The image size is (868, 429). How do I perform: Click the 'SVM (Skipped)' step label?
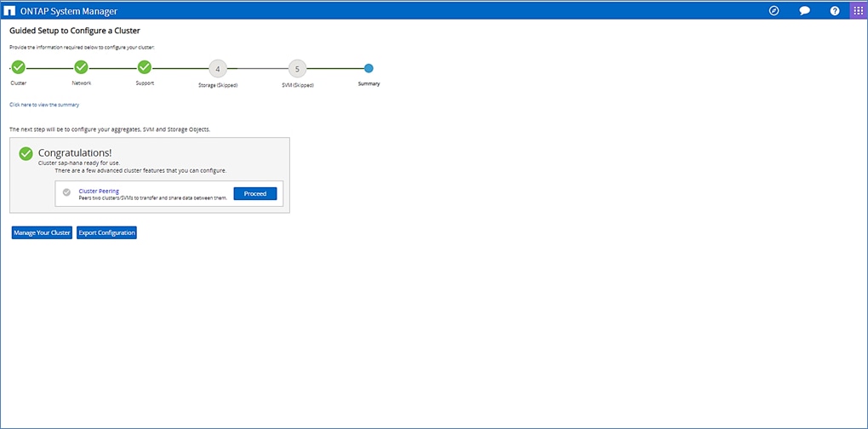[297, 85]
